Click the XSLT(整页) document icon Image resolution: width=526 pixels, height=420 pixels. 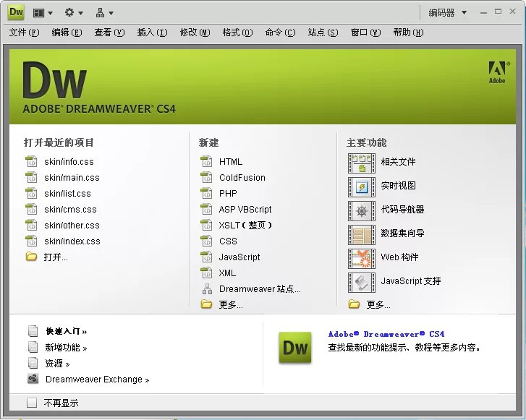[206, 225]
